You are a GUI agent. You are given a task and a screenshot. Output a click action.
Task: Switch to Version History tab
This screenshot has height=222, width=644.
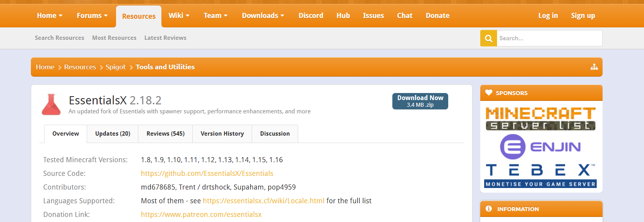(222, 134)
